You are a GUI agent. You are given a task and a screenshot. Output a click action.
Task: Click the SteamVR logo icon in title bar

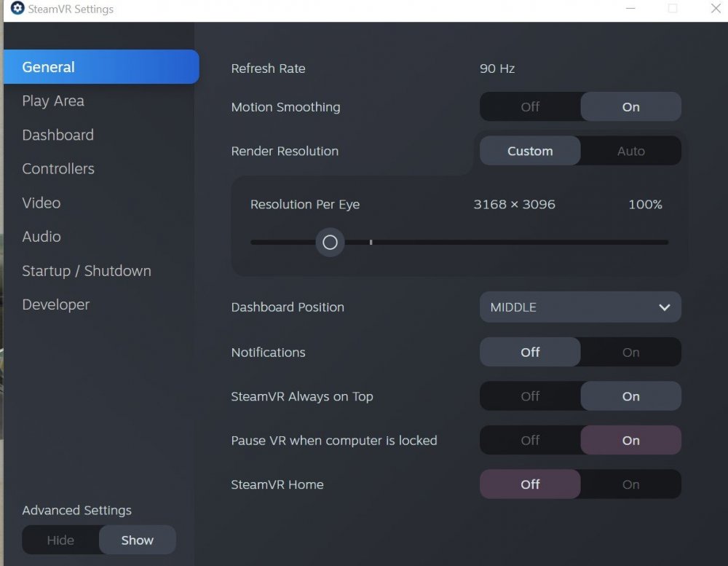pos(17,9)
